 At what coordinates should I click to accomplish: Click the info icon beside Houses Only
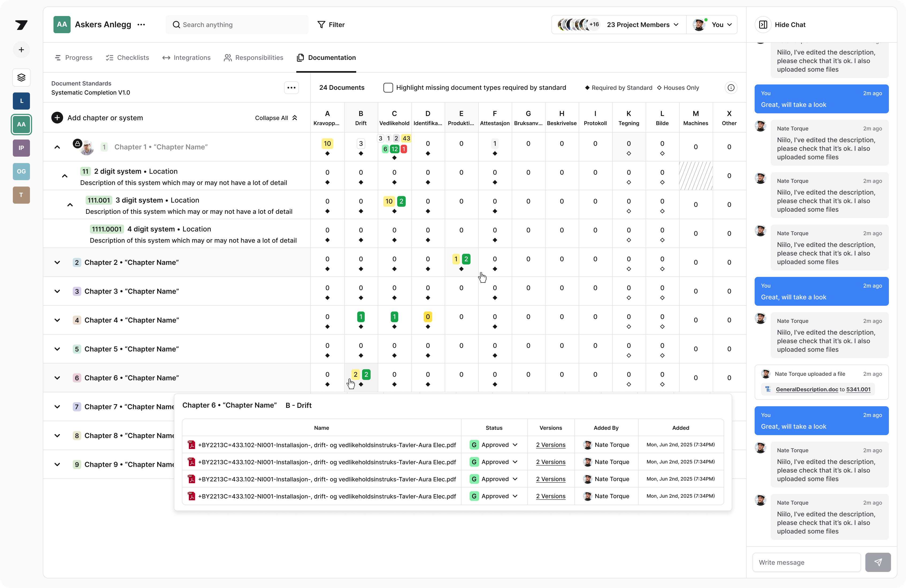731,88
